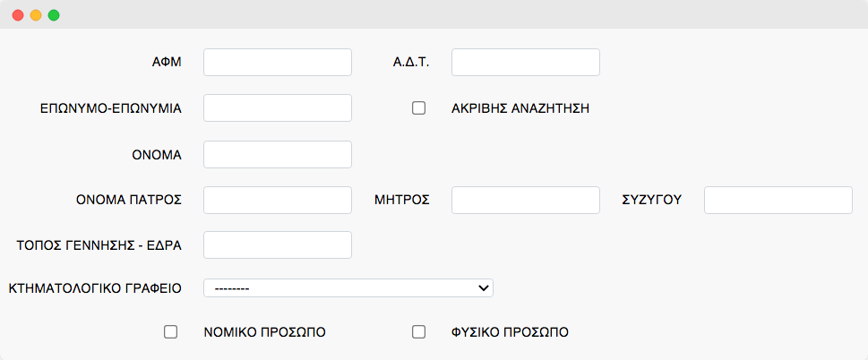Click the ΟΝΟΜΑ ΠΑΤΡΟΣ input box
This screenshot has width=868, height=360.
click(x=278, y=200)
